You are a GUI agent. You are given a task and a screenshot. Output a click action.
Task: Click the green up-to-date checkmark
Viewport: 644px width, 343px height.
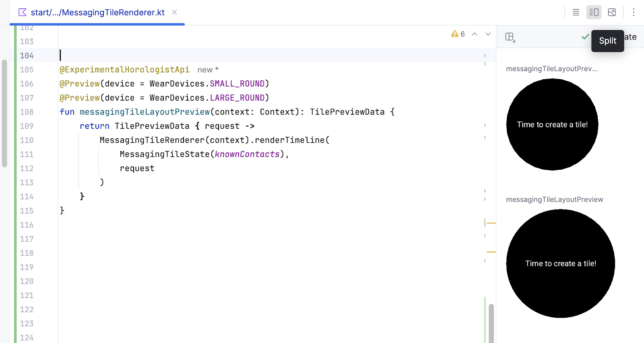pos(585,37)
